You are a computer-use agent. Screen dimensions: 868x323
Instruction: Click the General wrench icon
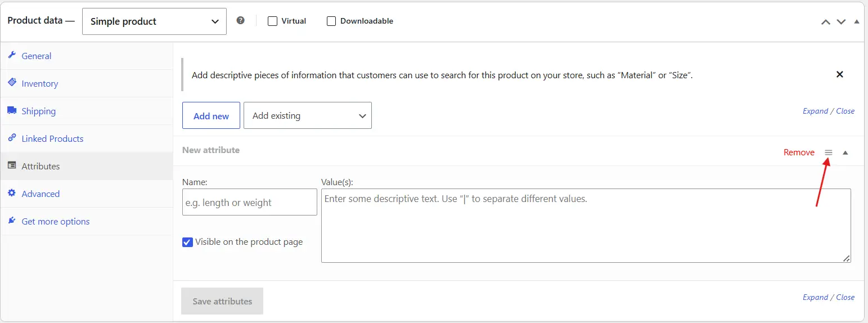click(x=12, y=55)
